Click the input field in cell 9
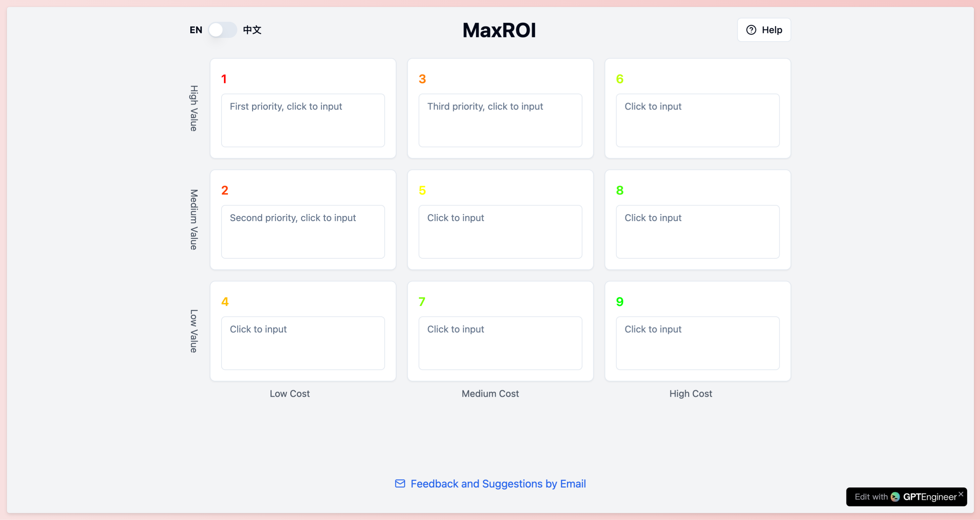Screen dimensions: 980x520 point(697,343)
